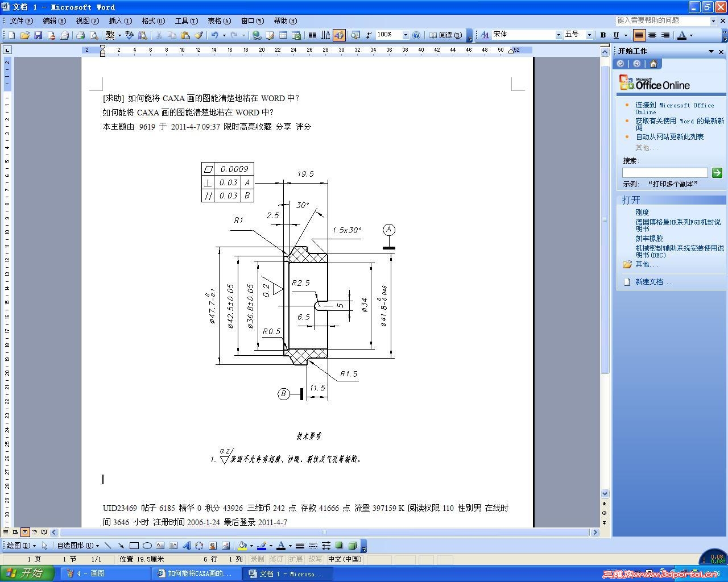This screenshot has height=582, width=728.
Task: Open the 开始工作 task pane dropdown
Action: click(711, 51)
